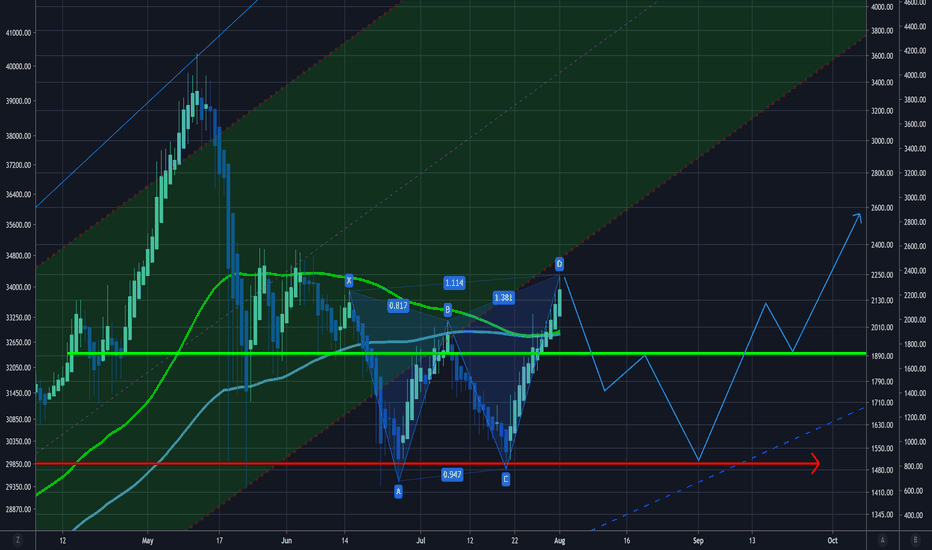Click the 32650.00 price label on the left axis
This screenshot has width=932, height=550.
[x=18, y=342]
